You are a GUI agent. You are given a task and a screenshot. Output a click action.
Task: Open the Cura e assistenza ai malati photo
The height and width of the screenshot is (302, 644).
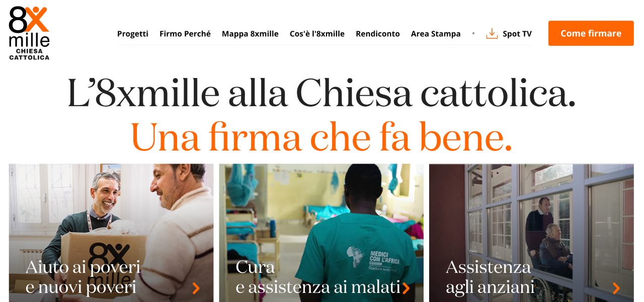point(321,233)
